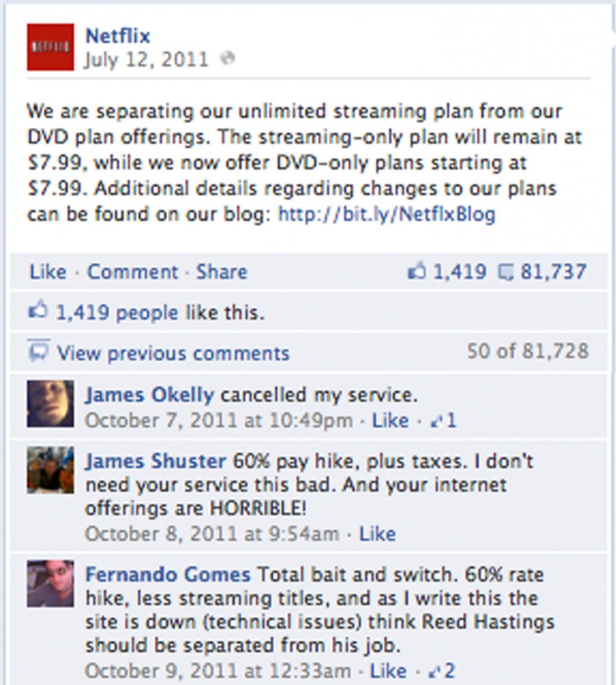Share the Netflix post
Image resolution: width=616 pixels, height=685 pixels.
tap(222, 272)
